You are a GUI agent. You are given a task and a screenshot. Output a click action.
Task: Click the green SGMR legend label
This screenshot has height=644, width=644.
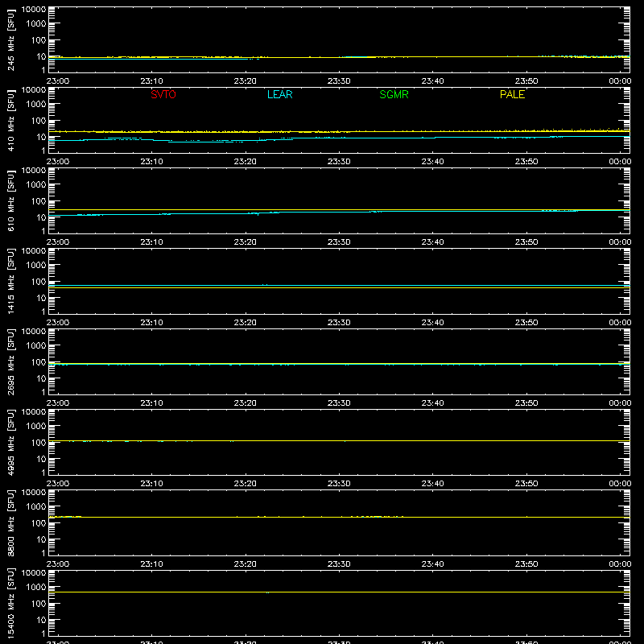point(394,94)
